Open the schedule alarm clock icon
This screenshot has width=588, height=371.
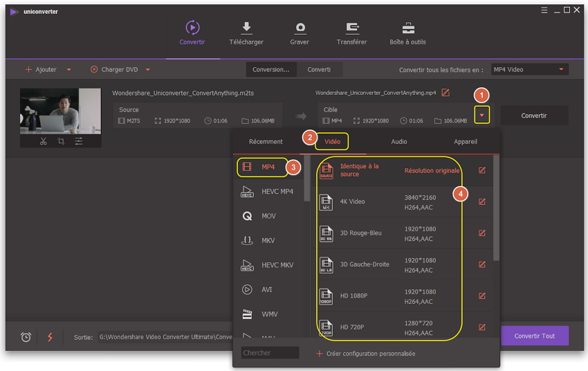coord(26,337)
